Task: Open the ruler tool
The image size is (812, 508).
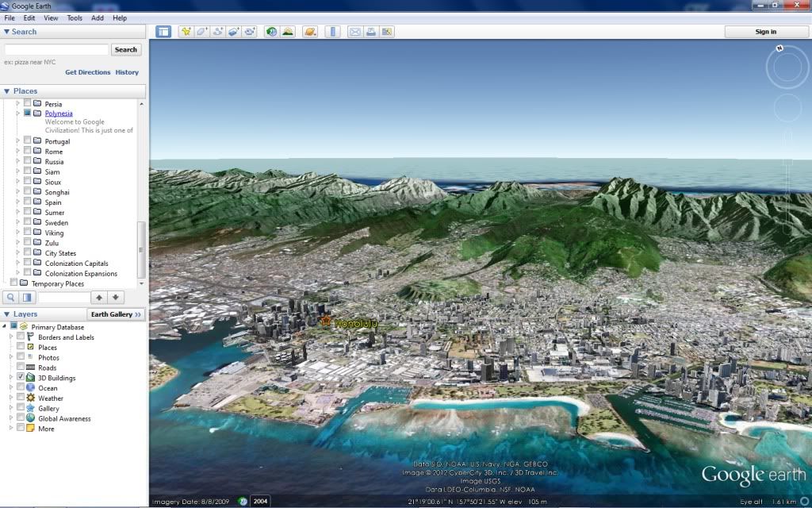Action: (332, 32)
